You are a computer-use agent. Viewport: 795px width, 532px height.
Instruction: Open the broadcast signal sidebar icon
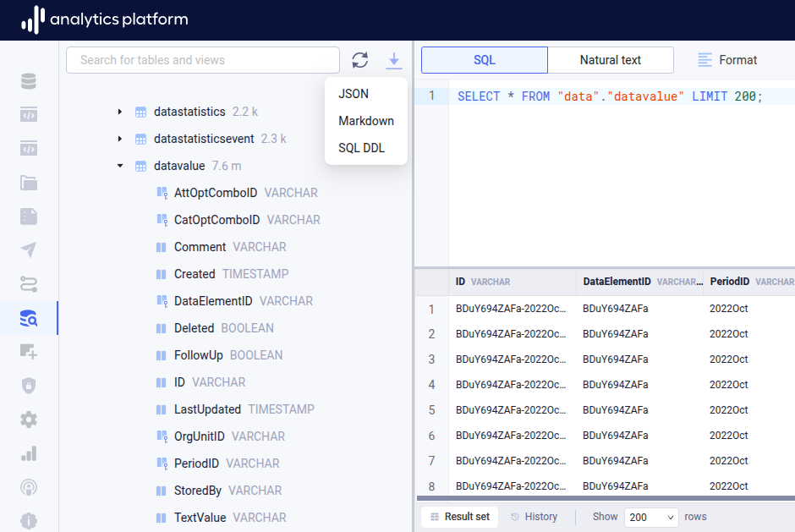(29, 487)
